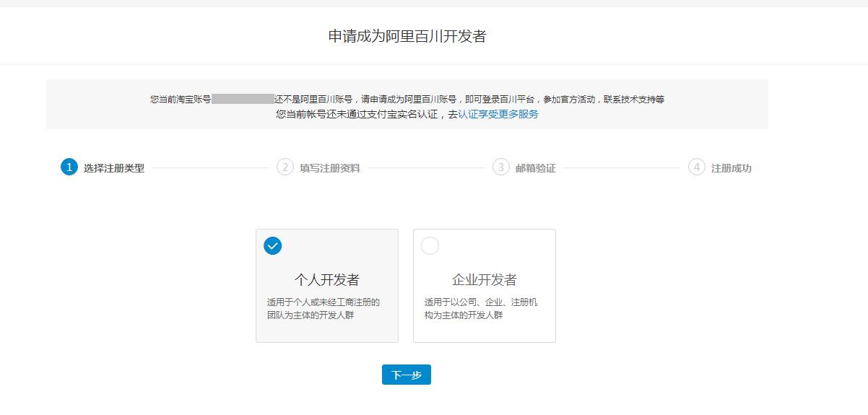Click the greyed-out Taobao account name
Image resolution: width=868 pixels, height=415 pixels.
(x=243, y=100)
